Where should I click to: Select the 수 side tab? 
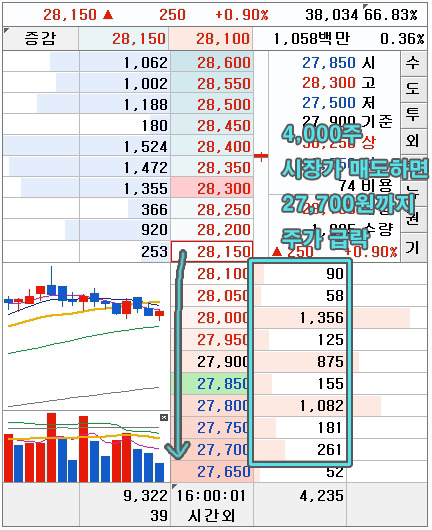point(414,63)
